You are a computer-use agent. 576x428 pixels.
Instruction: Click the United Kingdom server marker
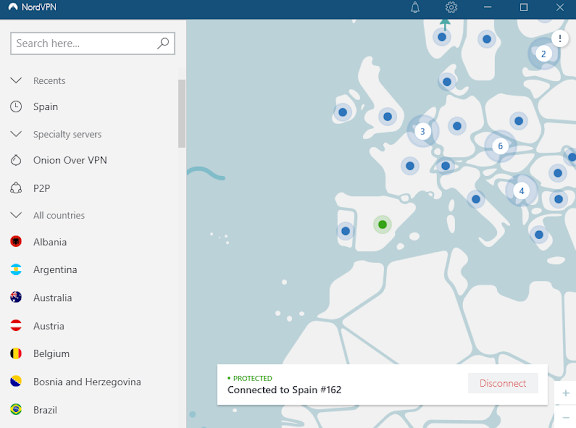388,117
